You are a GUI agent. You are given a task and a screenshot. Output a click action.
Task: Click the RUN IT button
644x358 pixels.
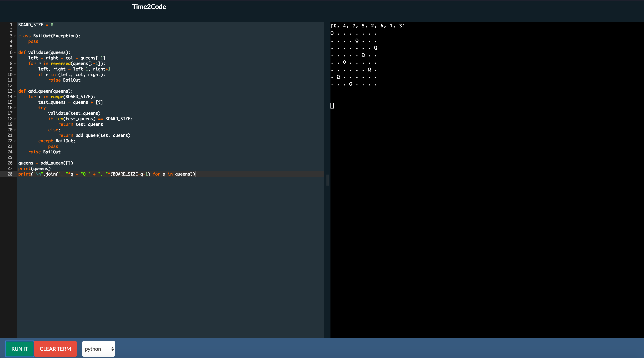(x=20, y=349)
